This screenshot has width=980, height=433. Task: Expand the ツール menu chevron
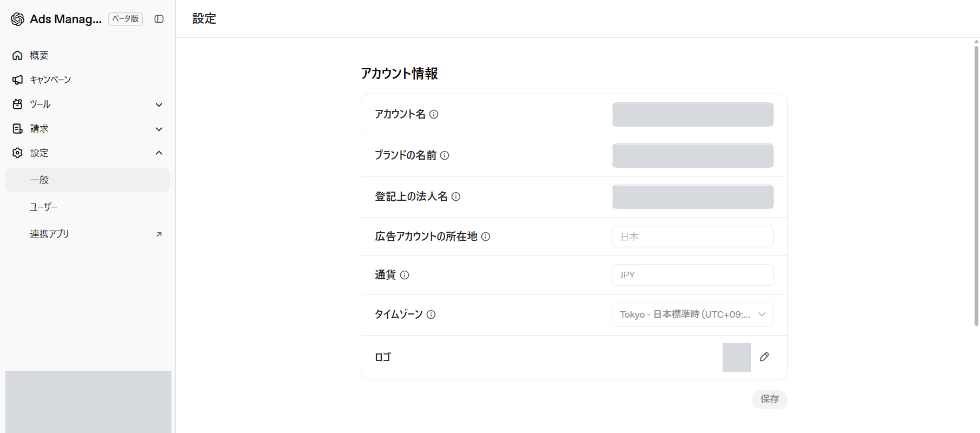point(159,104)
